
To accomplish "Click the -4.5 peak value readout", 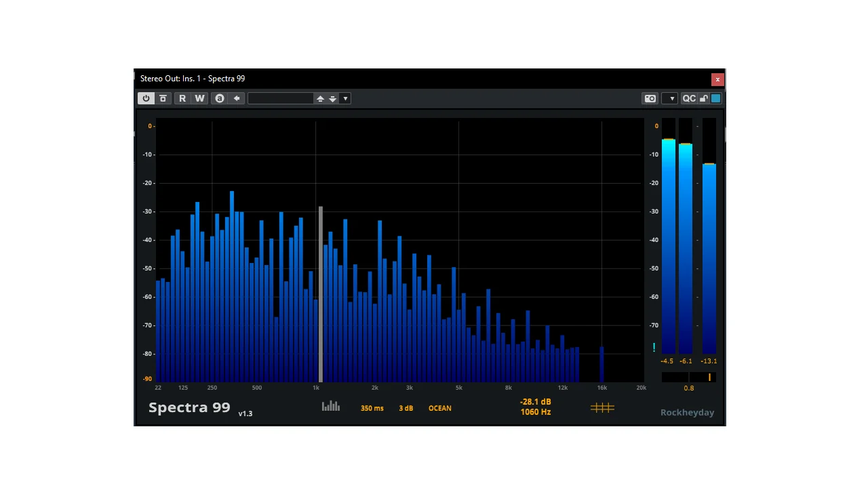I will [x=667, y=361].
